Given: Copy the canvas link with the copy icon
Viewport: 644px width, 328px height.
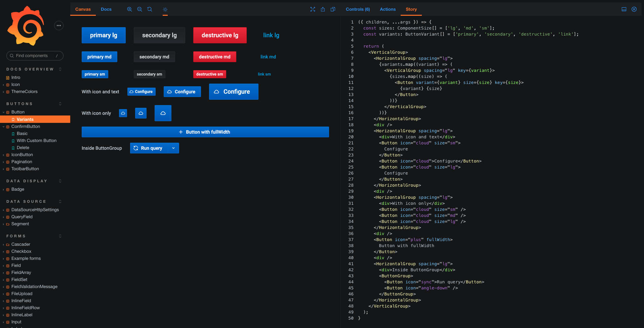Looking at the screenshot, I should [x=333, y=9].
